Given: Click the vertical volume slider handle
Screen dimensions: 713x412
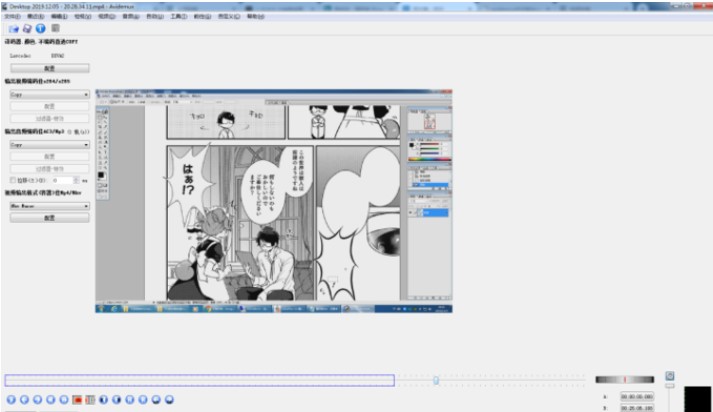Looking at the screenshot, I should coord(670,386).
